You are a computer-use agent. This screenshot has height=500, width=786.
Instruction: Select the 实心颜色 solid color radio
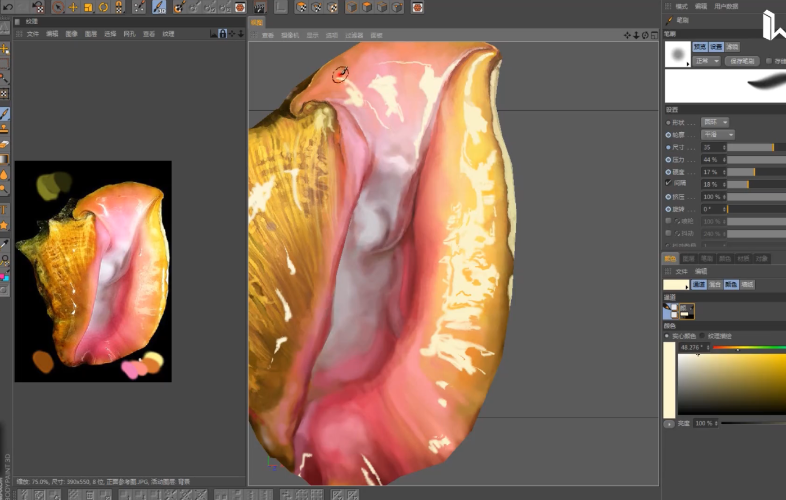pos(667,336)
